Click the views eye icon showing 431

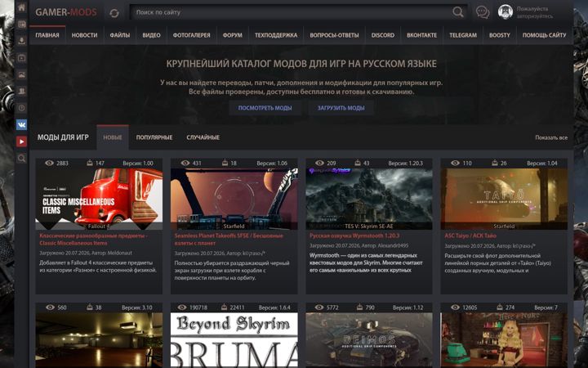coord(185,163)
